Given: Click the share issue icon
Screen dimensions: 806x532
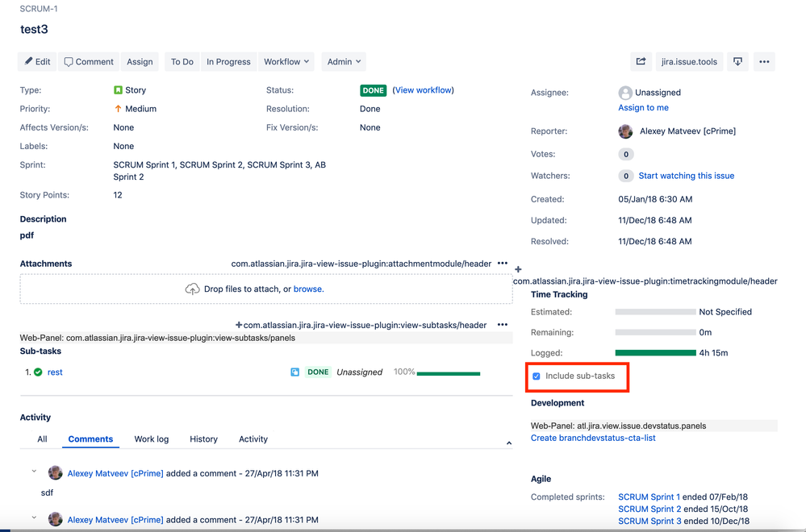Looking at the screenshot, I should point(641,61).
